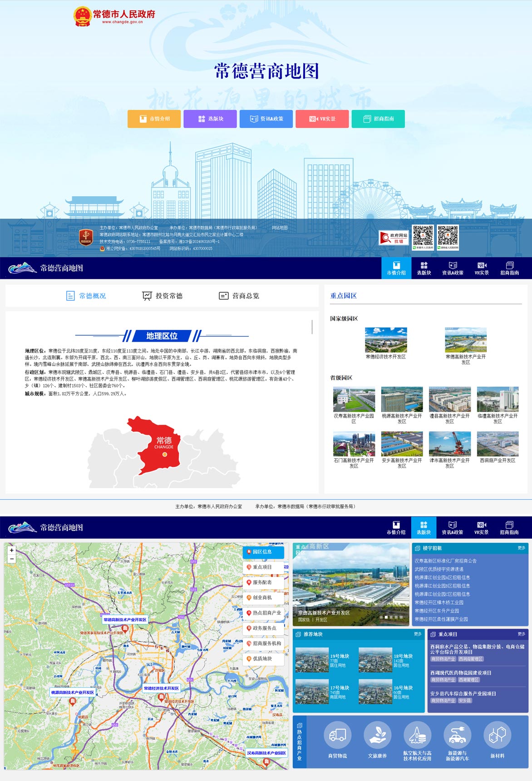This screenshot has height=781, width=532.
Task: Open the 常德经济技术开发区 park thumbnail
Action: (x=386, y=340)
